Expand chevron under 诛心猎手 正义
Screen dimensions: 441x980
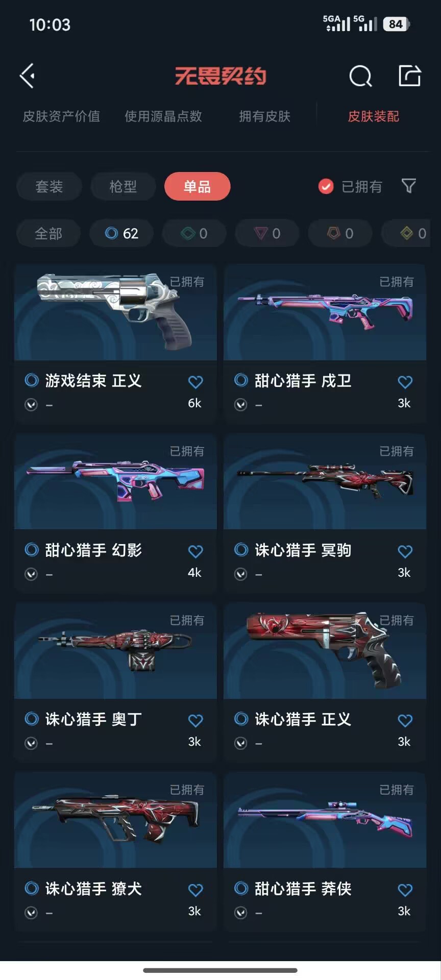(x=240, y=743)
